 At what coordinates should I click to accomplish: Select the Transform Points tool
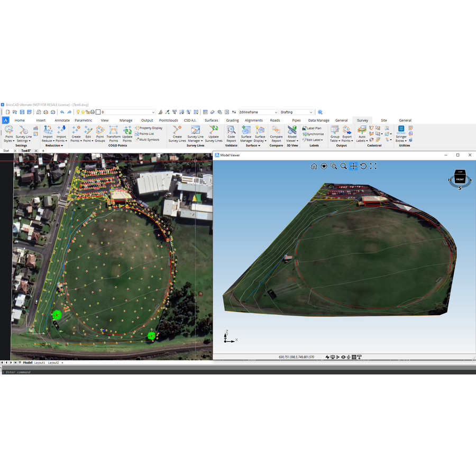click(114, 134)
